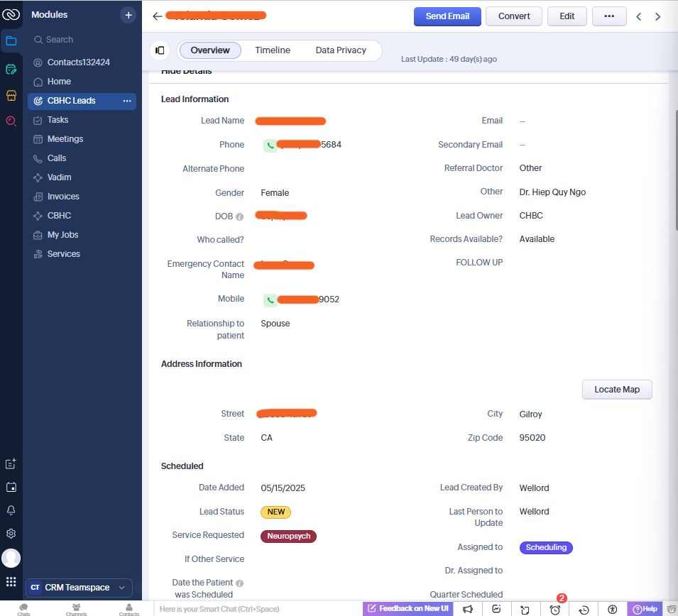Switch to the Data Privacy tab
This screenshot has height=616, width=678.
[x=341, y=50]
